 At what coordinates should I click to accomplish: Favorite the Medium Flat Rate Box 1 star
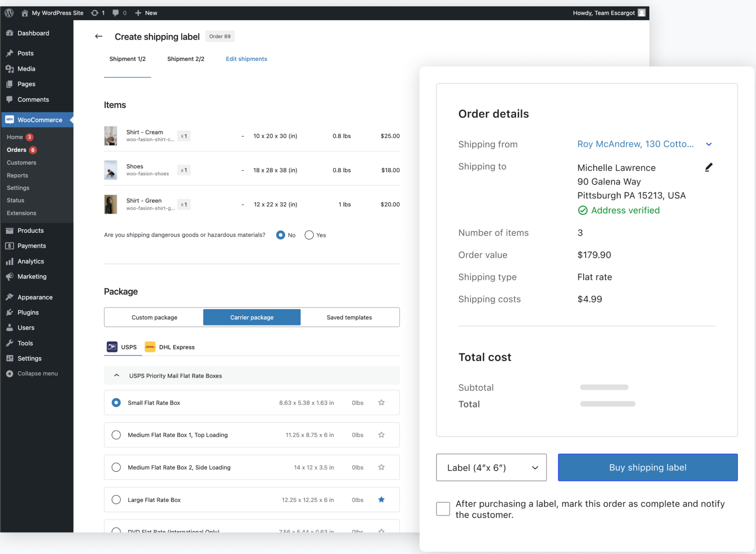(x=381, y=435)
